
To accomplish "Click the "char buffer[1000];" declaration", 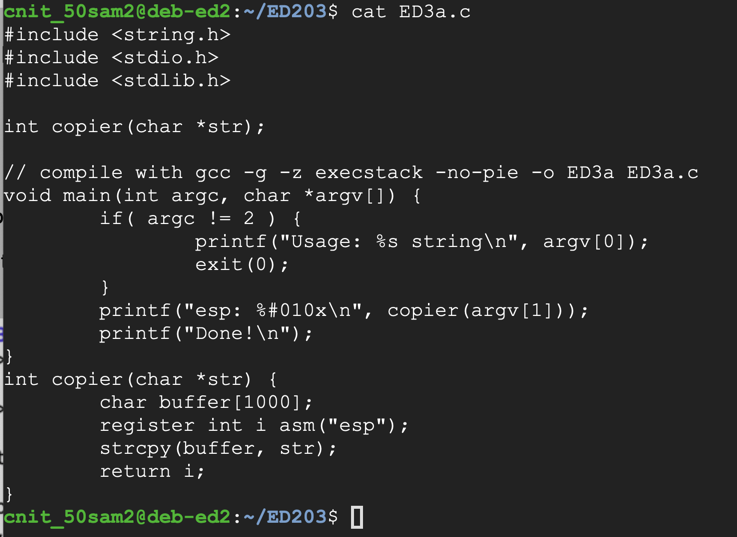I will point(206,403).
